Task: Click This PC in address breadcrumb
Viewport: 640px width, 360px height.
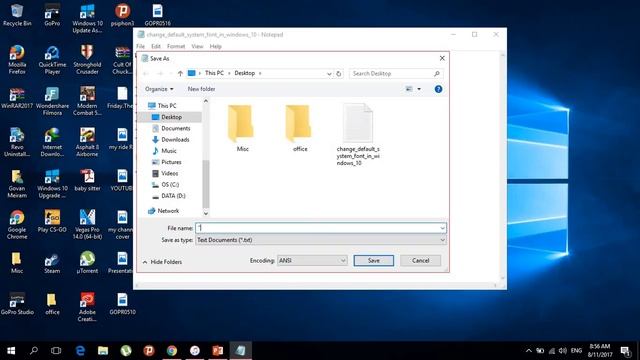Action: point(214,73)
